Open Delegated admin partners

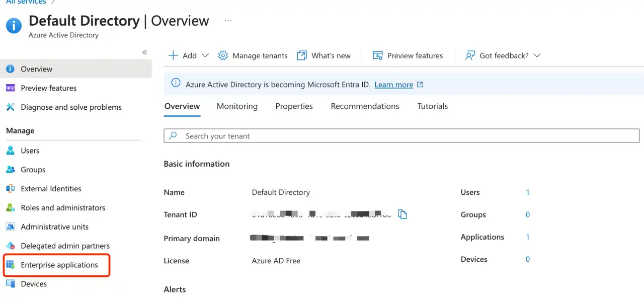(x=65, y=246)
